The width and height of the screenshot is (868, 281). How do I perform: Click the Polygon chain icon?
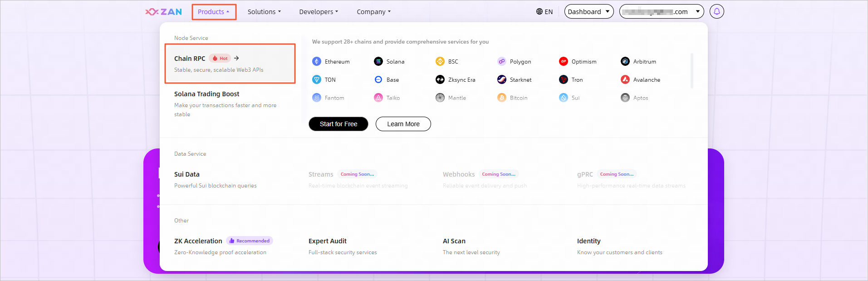click(x=502, y=61)
